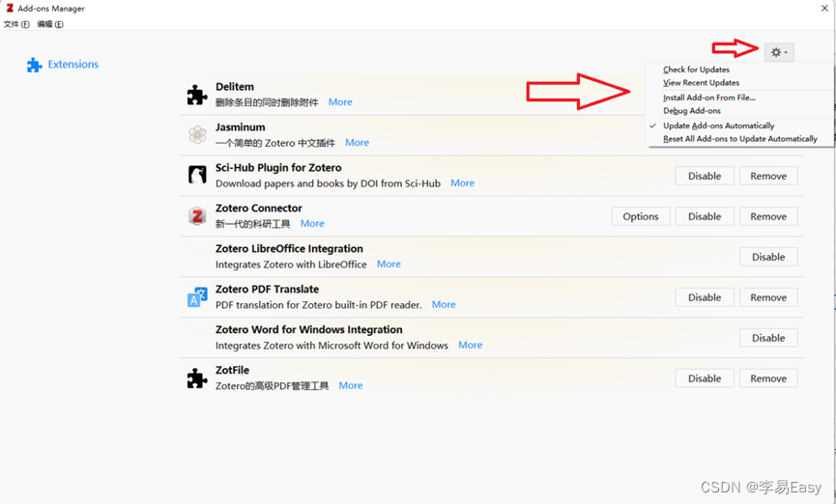Click the ZotFile puzzle-piece icon

coord(197,378)
